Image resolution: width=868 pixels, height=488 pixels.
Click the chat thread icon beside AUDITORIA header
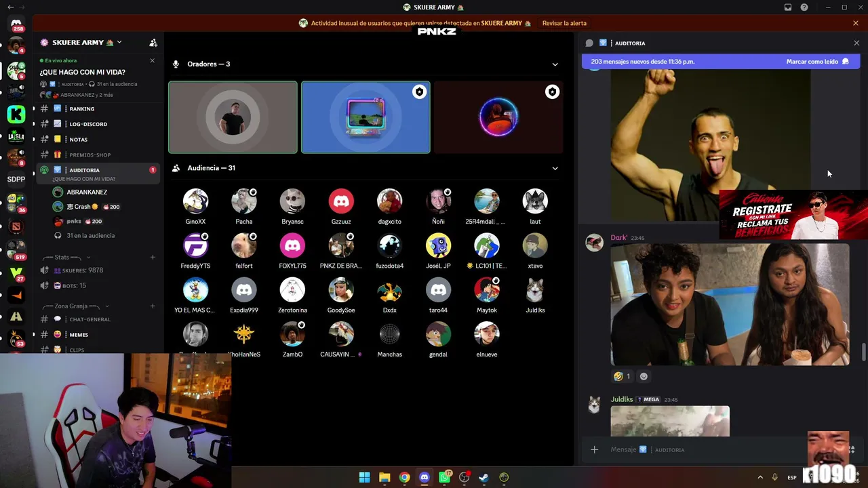pos(589,43)
